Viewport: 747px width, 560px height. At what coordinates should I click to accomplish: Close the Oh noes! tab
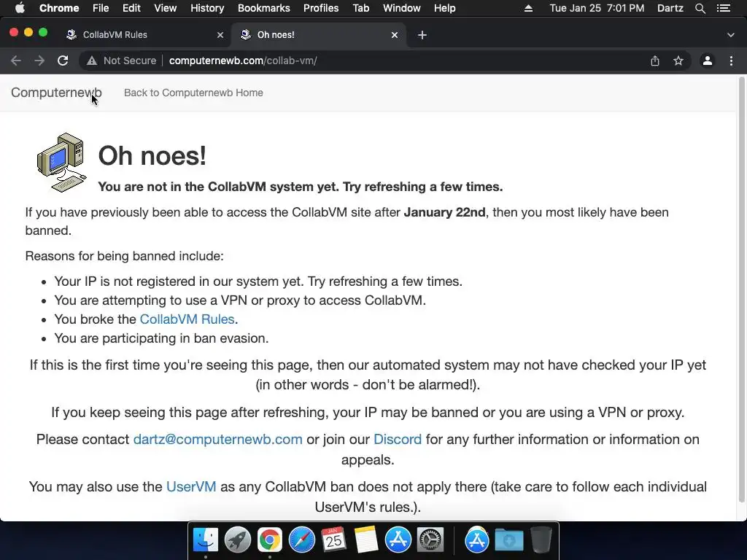tap(395, 35)
